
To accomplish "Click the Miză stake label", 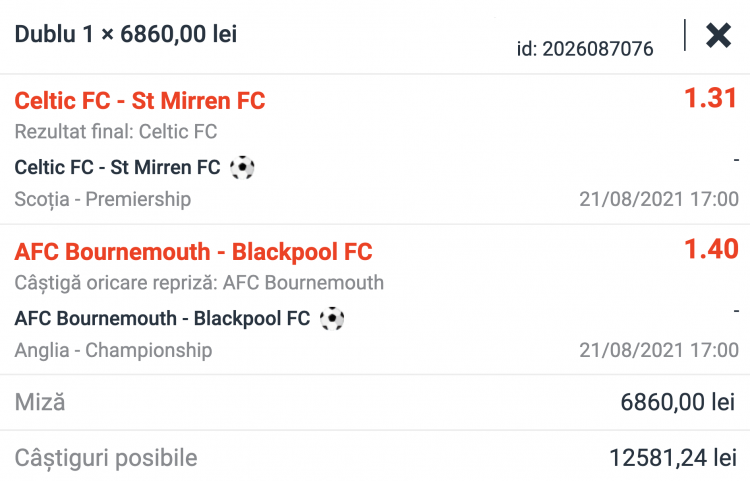I will coord(40,403).
